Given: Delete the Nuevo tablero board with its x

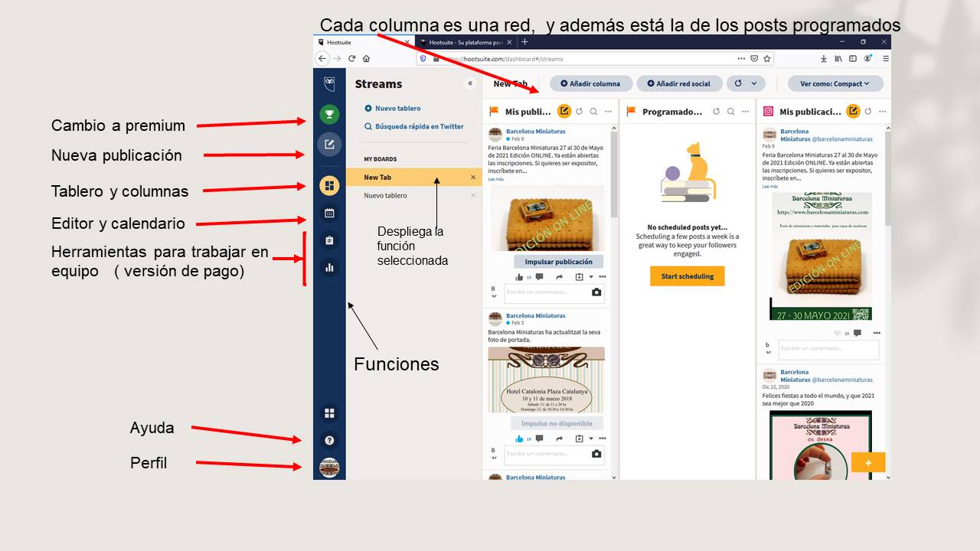Looking at the screenshot, I should (x=473, y=196).
